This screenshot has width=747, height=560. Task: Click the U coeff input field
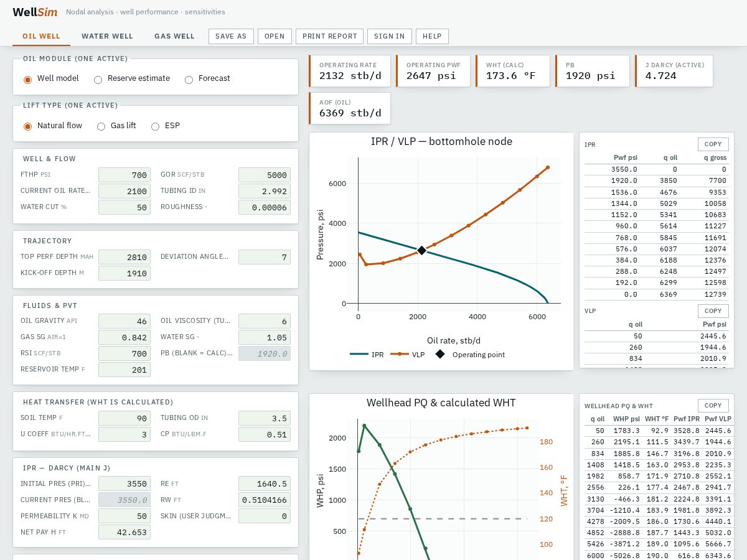click(x=125, y=434)
